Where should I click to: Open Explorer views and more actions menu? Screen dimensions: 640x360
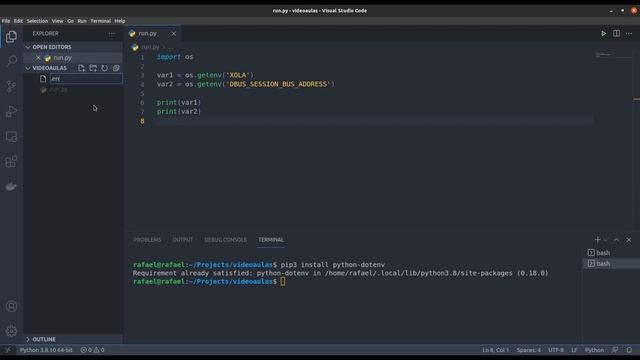111,33
